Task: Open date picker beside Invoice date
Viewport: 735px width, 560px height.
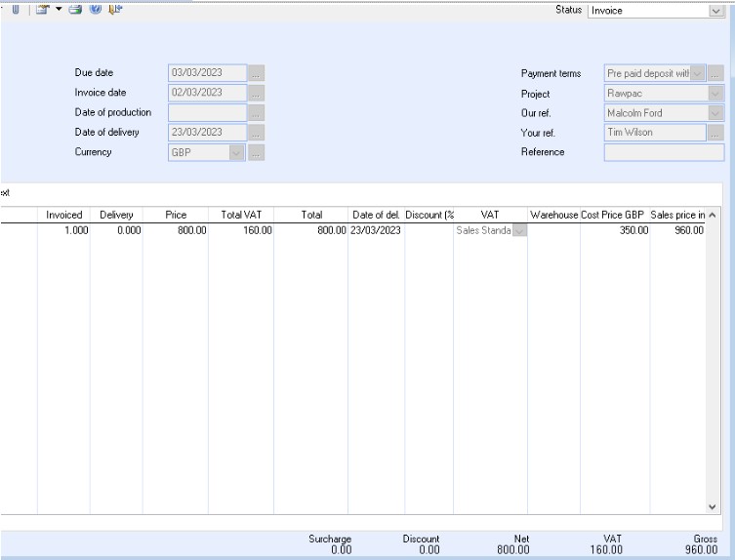Action: pos(256,93)
